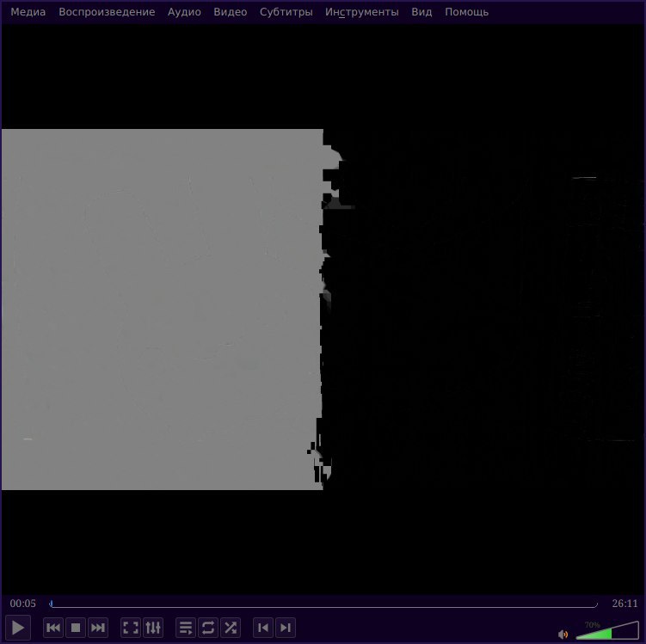This screenshot has width=646, height=644.
Task: Open the Воспроизведение menu
Action: click(107, 12)
